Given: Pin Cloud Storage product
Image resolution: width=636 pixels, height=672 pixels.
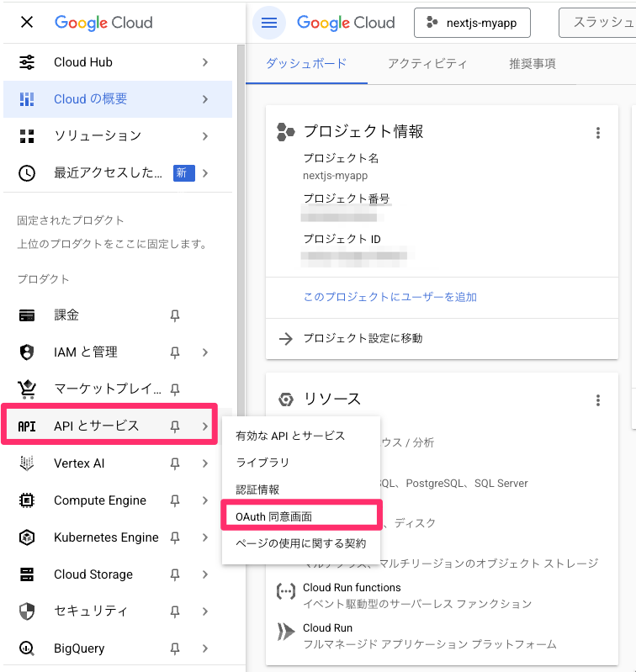Looking at the screenshot, I should [175, 574].
